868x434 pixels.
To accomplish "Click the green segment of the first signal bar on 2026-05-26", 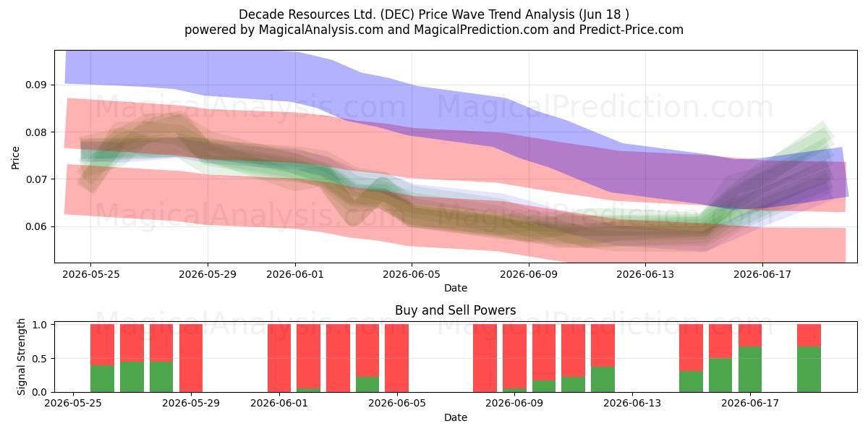I will (x=103, y=378).
